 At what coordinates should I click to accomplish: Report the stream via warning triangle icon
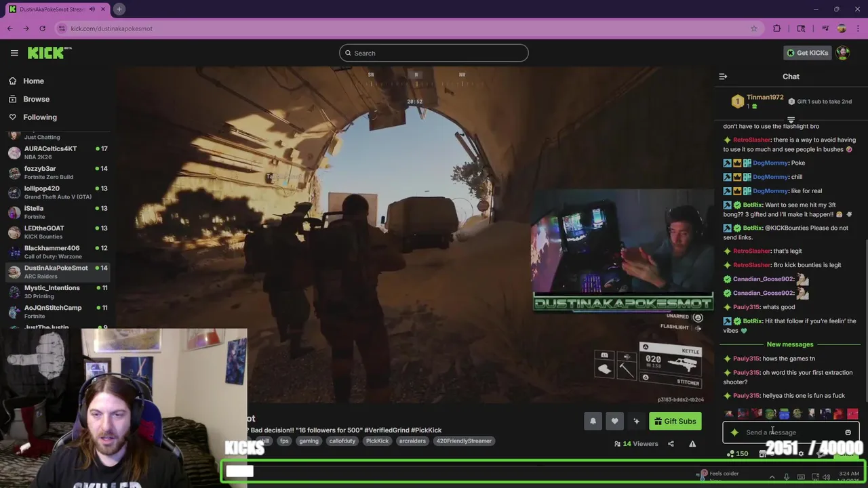pos(692,444)
